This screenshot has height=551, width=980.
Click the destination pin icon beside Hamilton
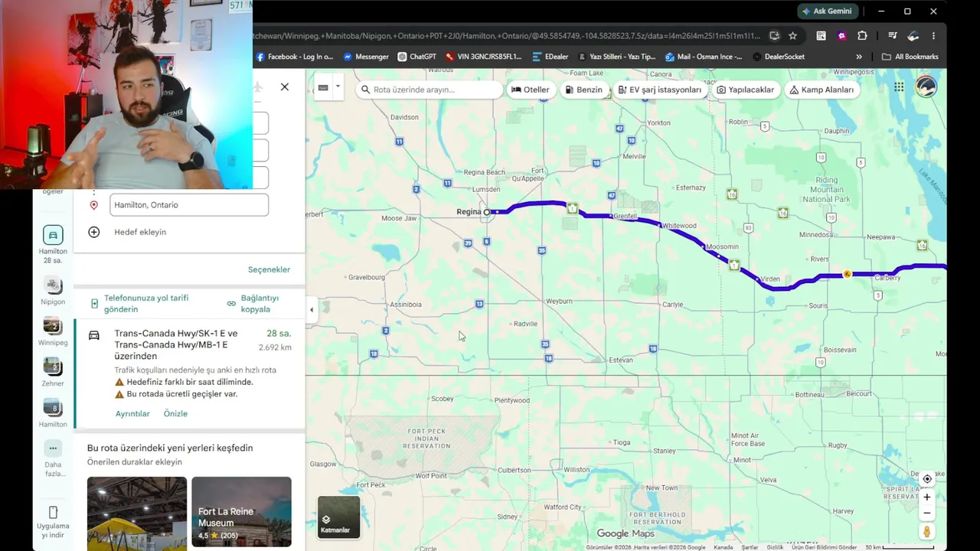(94, 205)
